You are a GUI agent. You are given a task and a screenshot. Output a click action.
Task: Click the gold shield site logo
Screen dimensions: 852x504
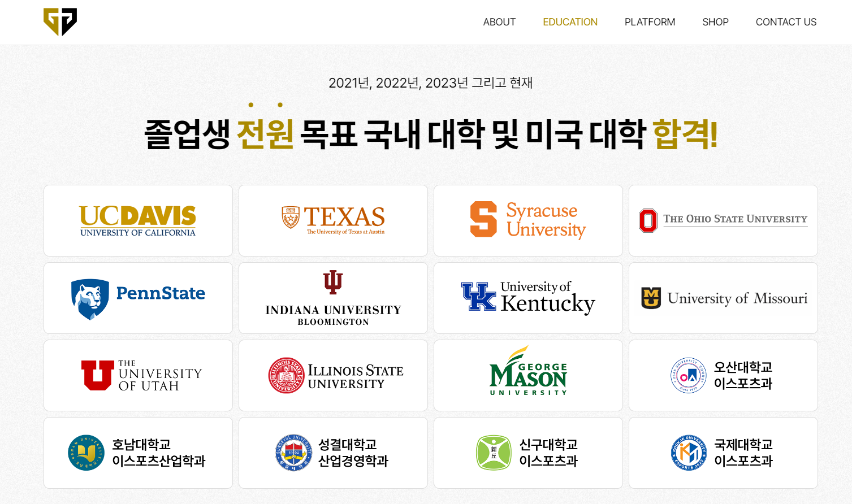[60, 22]
